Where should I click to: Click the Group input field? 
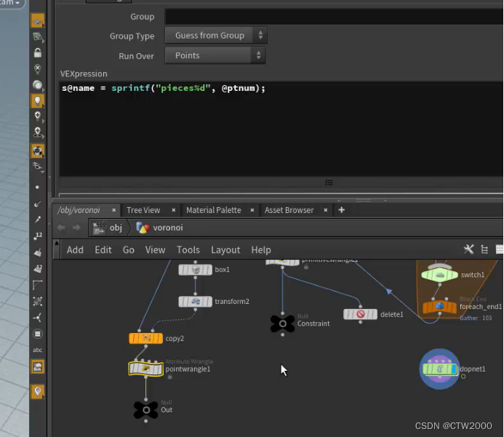click(x=334, y=17)
